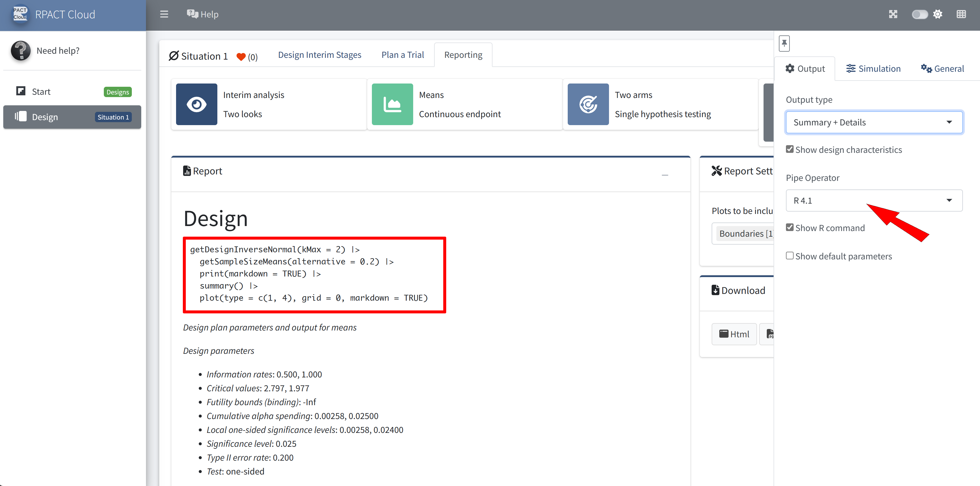Click the fullscreen expand icon in header
This screenshot has width=980, height=486.
[893, 14]
